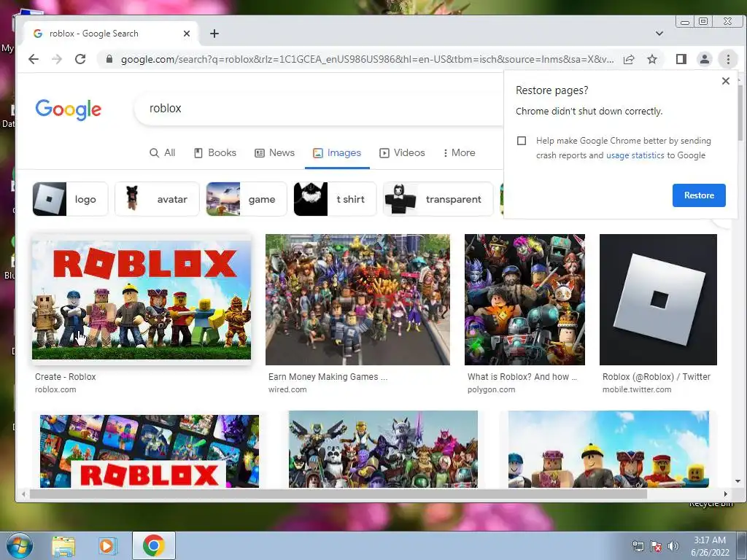Bookmark this page with star icon
The image size is (747, 560).
tap(652, 59)
